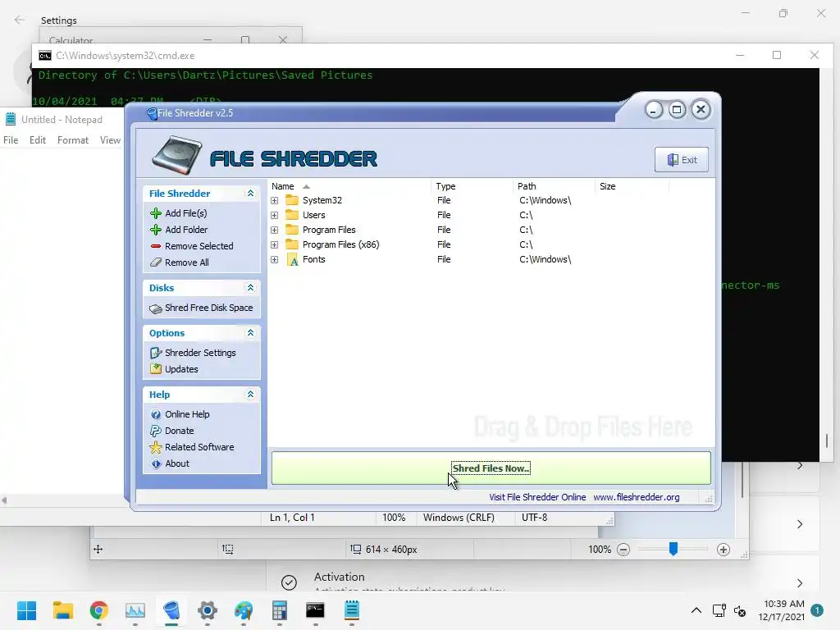
Task: Expand the Fonts tree node
Action: [274, 260]
